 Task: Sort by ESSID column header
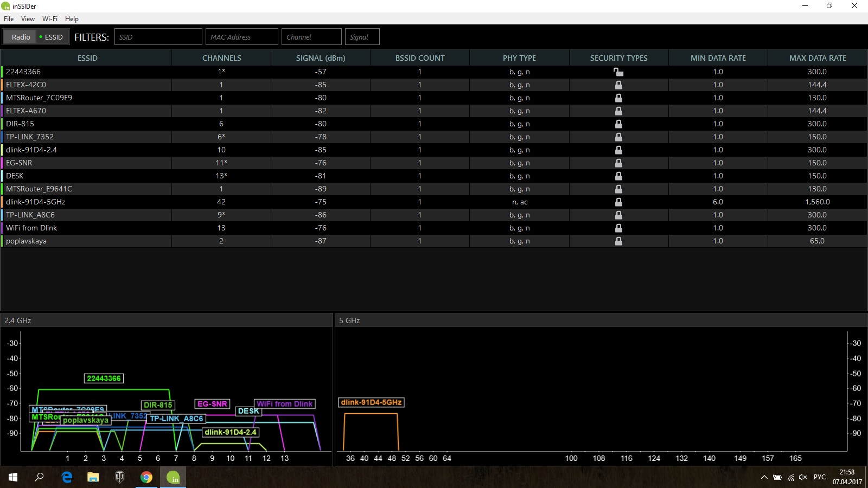(87, 58)
